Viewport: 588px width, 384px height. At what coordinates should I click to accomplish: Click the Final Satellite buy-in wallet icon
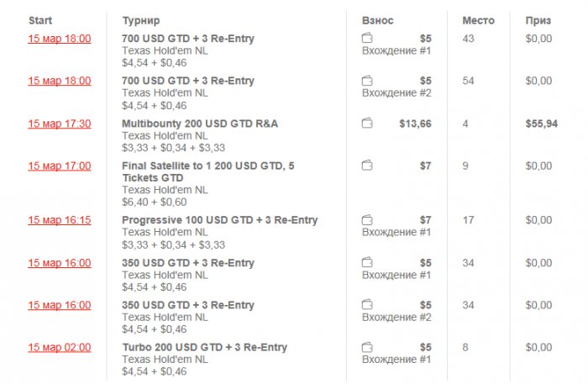point(366,166)
